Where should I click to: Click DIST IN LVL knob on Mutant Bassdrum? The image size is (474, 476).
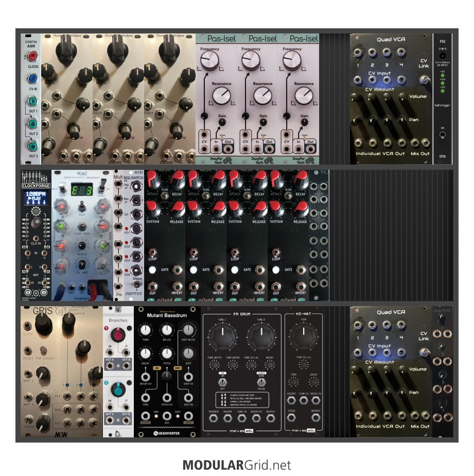[x=188, y=330]
